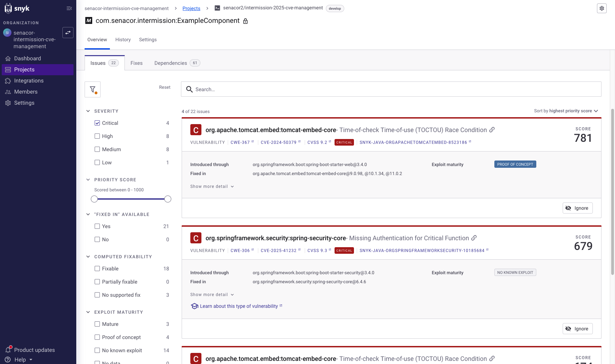Collapse the Priority Score filter section
Viewport: 615px width, 364px height.
tap(88, 180)
